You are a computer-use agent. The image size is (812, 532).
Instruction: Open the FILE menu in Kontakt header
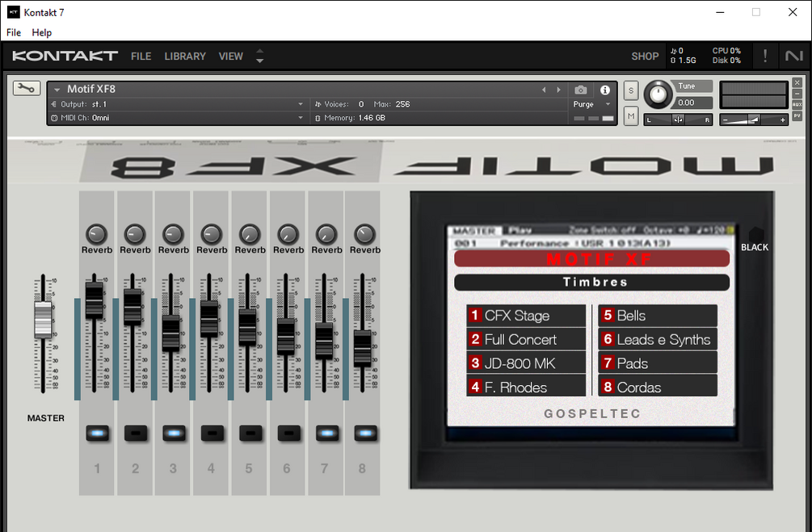pos(141,56)
